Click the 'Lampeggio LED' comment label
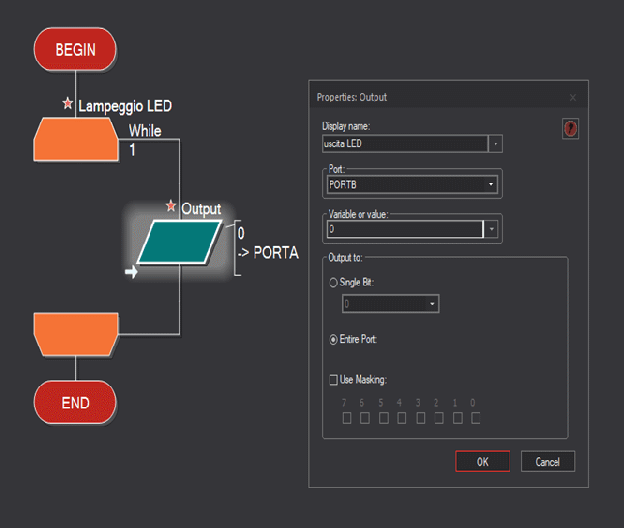The width and height of the screenshot is (630, 528). 125,106
